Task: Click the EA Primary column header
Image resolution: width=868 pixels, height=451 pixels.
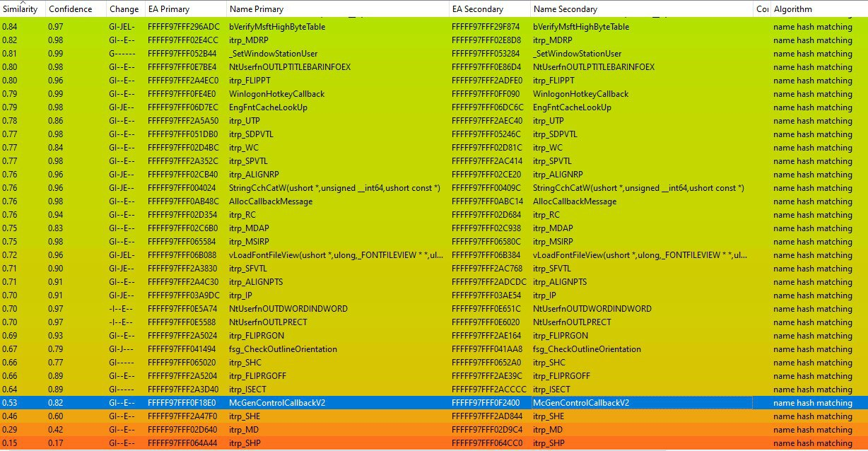Action: pyautogui.click(x=168, y=9)
